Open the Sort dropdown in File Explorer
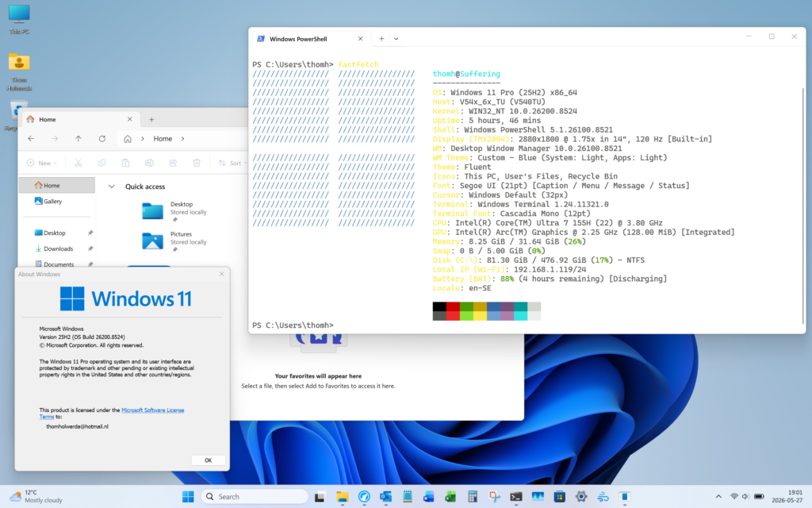This screenshot has height=508, width=812. [x=232, y=163]
